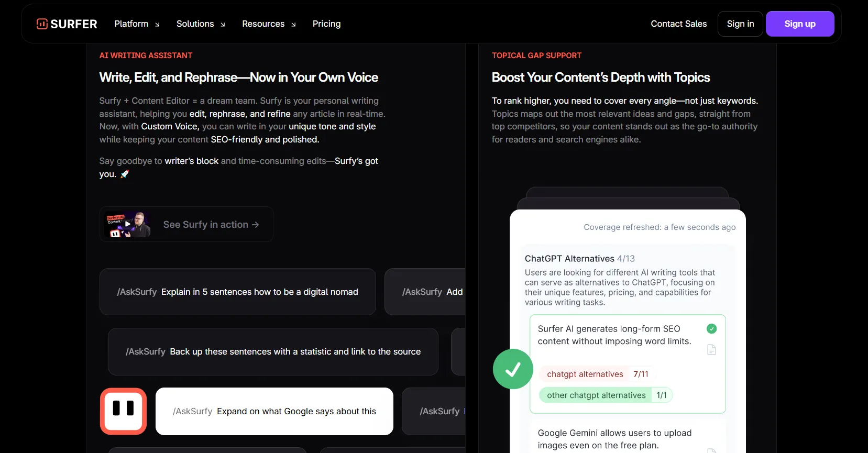Open the Pricing page
Image resolution: width=868 pixels, height=453 pixels.
click(326, 24)
